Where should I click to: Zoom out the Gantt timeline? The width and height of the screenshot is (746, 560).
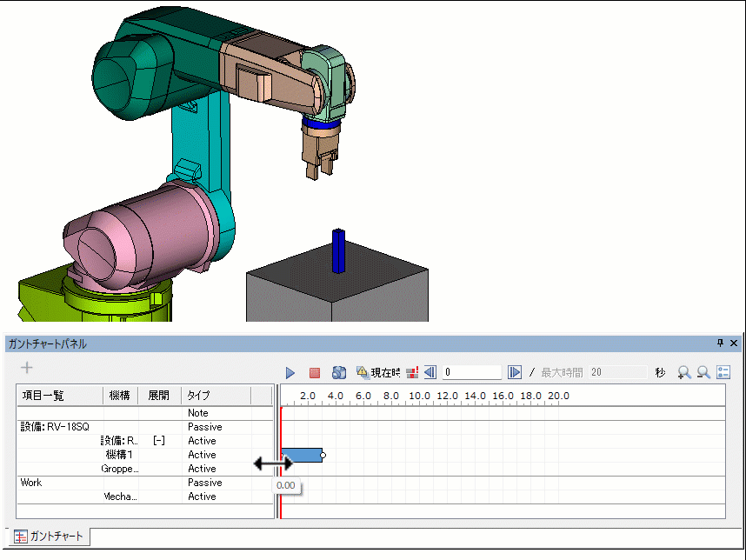pos(703,372)
